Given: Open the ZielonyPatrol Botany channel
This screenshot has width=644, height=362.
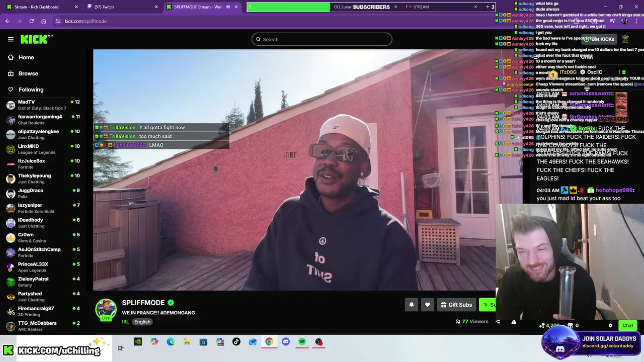Looking at the screenshot, I should (x=43, y=282).
